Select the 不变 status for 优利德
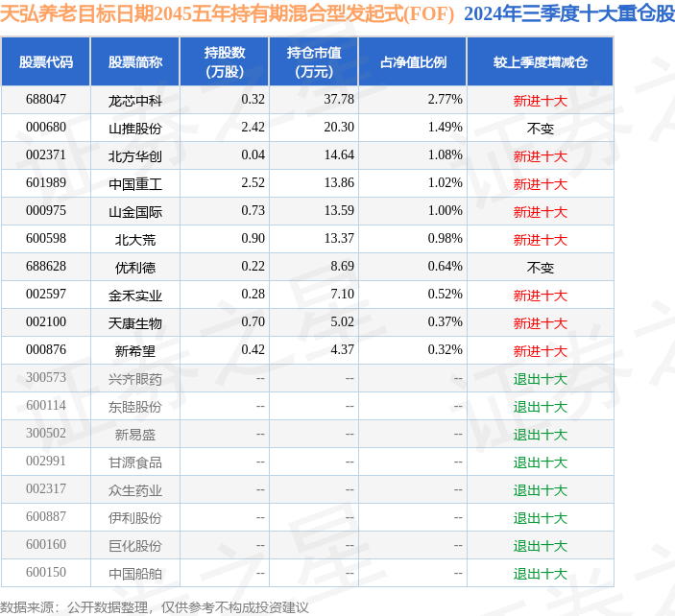 (x=541, y=268)
